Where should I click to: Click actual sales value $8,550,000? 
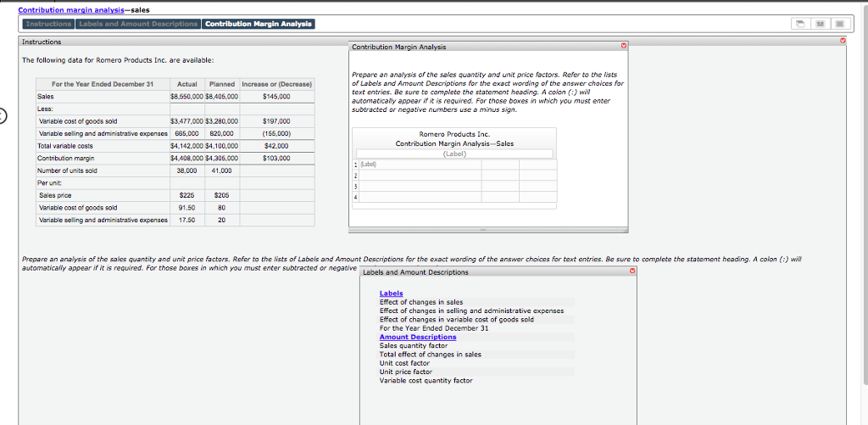click(x=187, y=97)
